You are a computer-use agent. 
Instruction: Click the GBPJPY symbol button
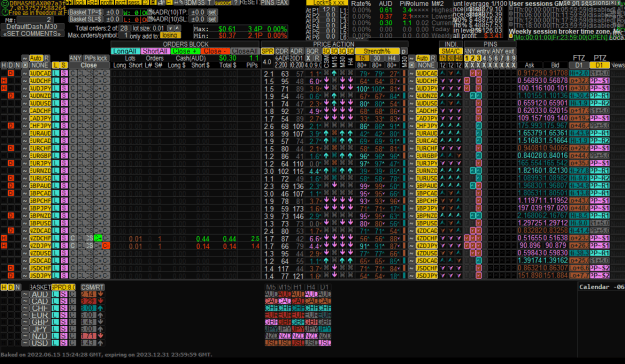point(40,208)
